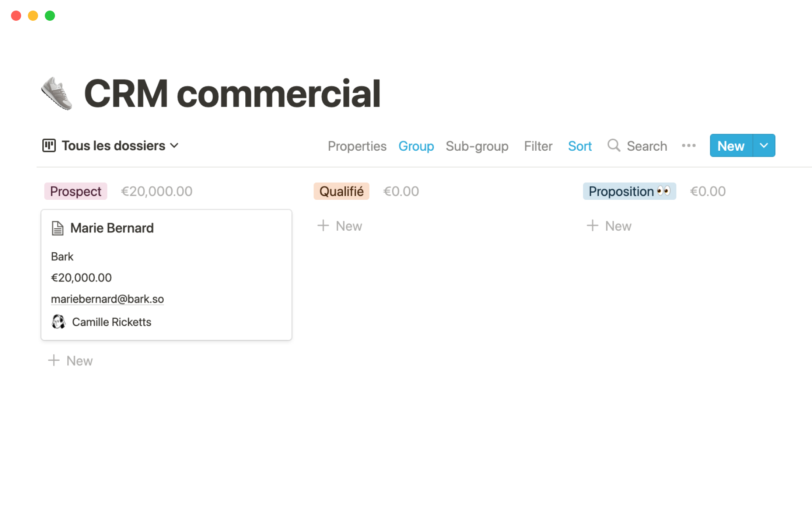Viewport: 812px width, 508px height.
Task: Open the Sort options
Action: click(x=579, y=146)
